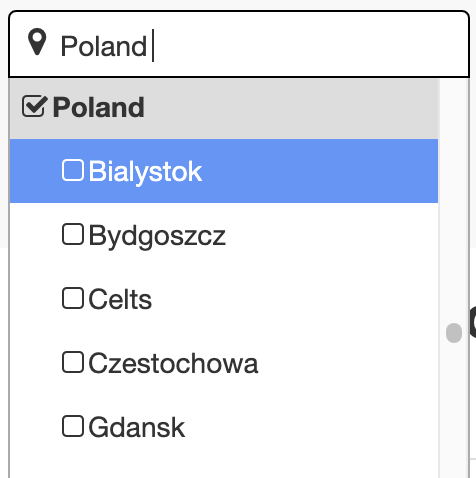This screenshot has height=478, width=476.
Task: Pick the Bydgoszcz option label
Action: tap(157, 236)
